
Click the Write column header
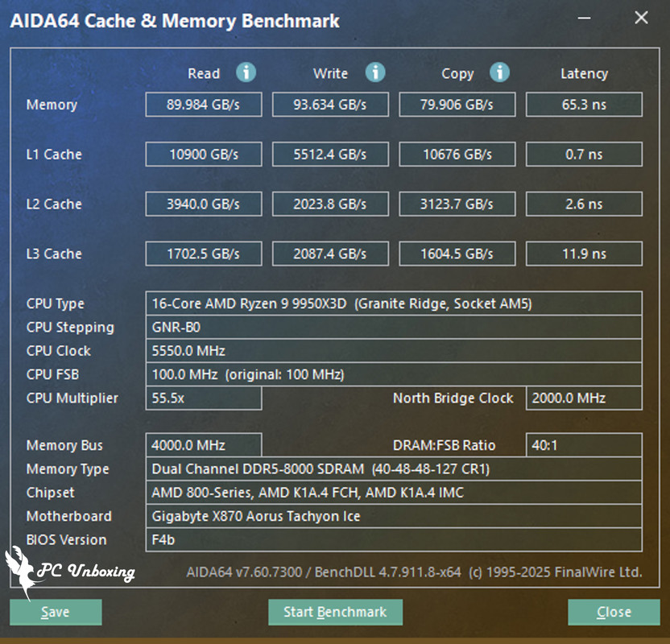[x=330, y=73]
